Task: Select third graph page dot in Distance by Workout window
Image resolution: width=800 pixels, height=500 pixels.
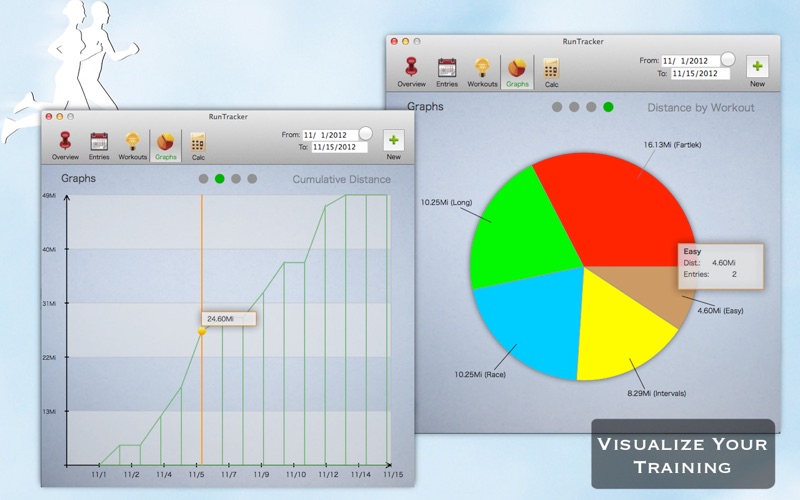Action: pyautogui.click(x=591, y=107)
